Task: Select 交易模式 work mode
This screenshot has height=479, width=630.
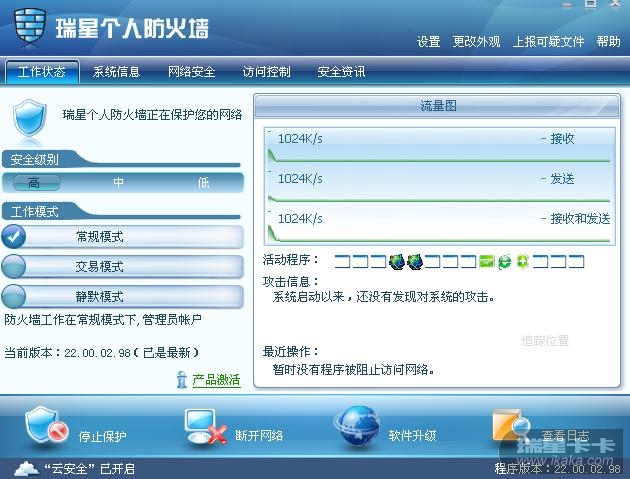Action: (x=123, y=266)
